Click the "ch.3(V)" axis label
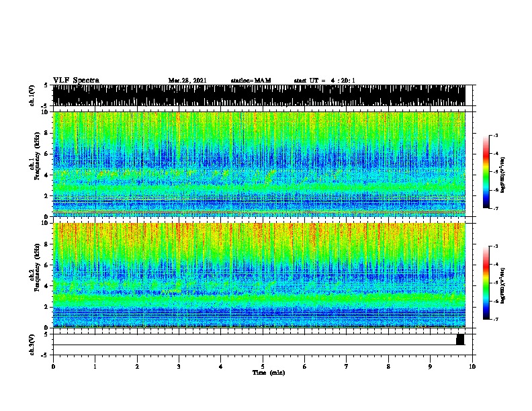Viewport: 532px width, 411px height. pyautogui.click(x=32, y=345)
